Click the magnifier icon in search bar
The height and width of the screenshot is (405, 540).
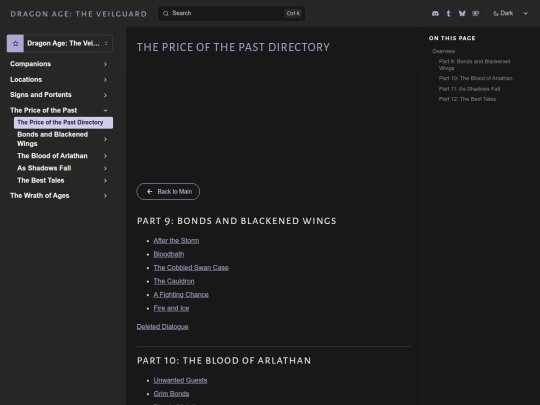[x=166, y=13]
